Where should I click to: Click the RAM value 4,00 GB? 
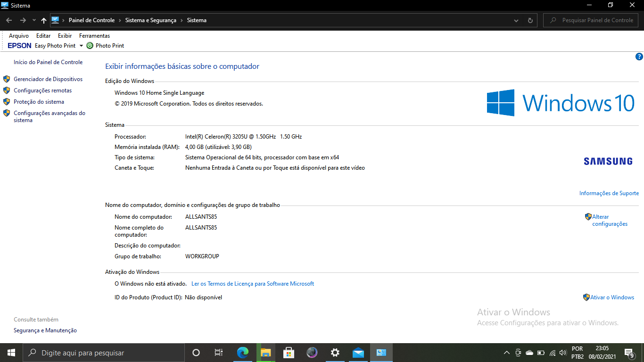coord(218,147)
